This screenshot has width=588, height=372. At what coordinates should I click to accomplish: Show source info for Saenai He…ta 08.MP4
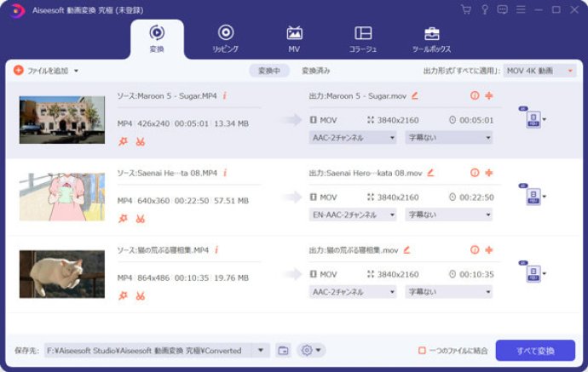tap(225, 173)
